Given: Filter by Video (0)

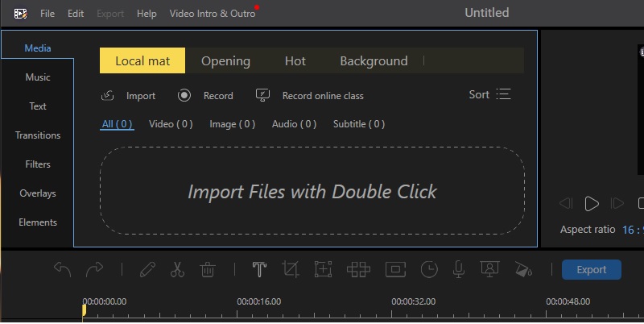Looking at the screenshot, I should coord(171,124).
